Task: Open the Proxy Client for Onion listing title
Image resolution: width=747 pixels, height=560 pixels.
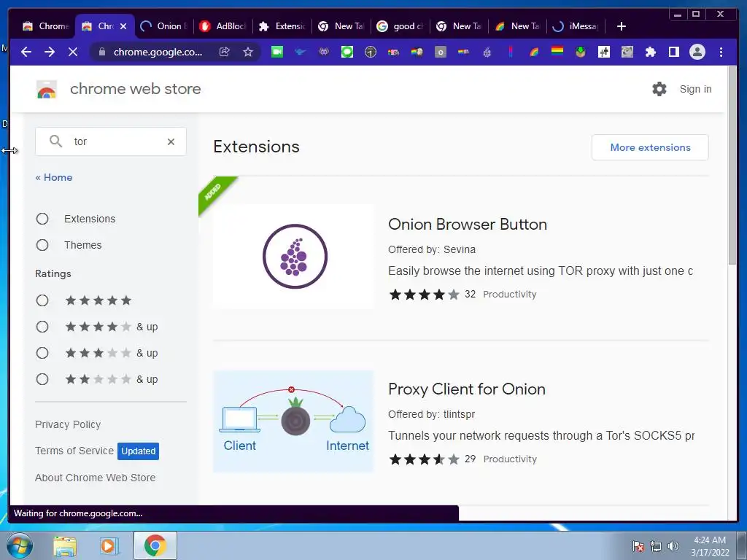Action: coord(466,389)
